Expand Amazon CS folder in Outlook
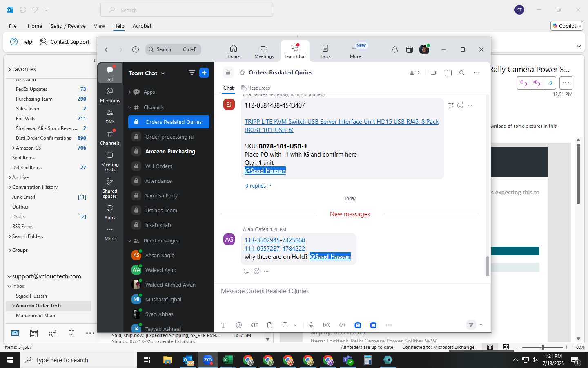588x368 pixels. (13, 148)
